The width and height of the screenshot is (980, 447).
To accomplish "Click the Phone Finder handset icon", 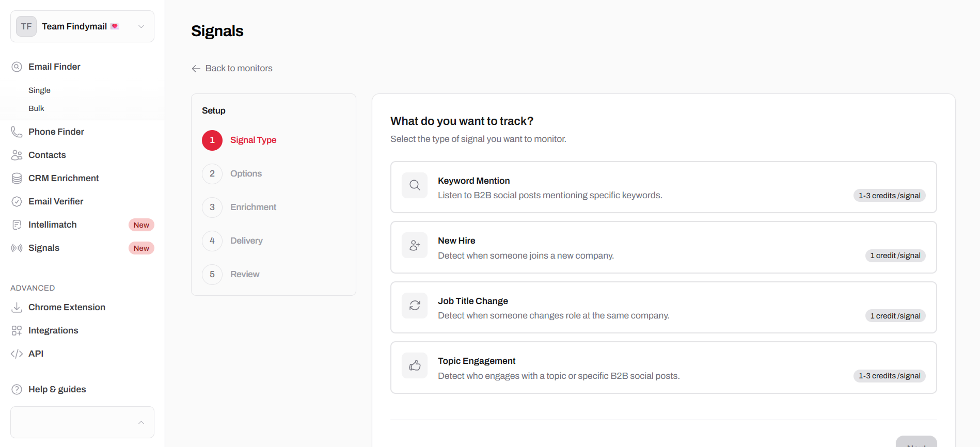I will point(17,132).
